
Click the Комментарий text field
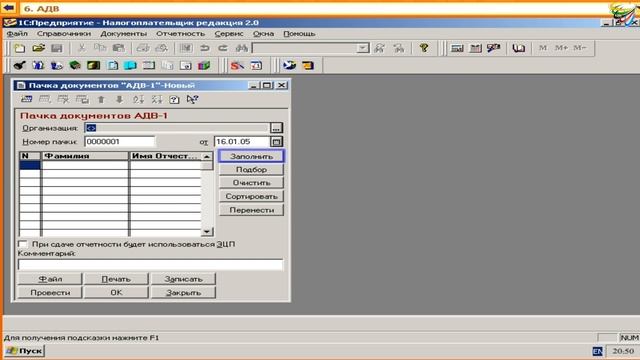pyautogui.click(x=150, y=264)
